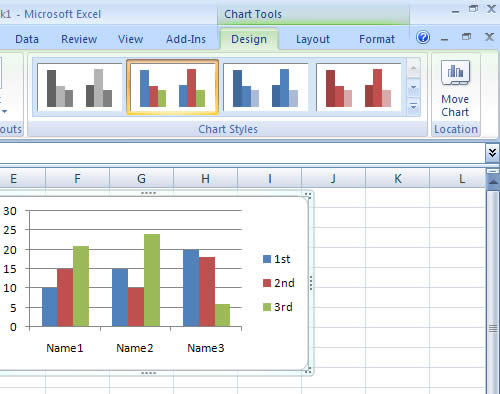Close the workbook with the ribbon X
Viewport: 500px width, 394px height.
(x=489, y=37)
